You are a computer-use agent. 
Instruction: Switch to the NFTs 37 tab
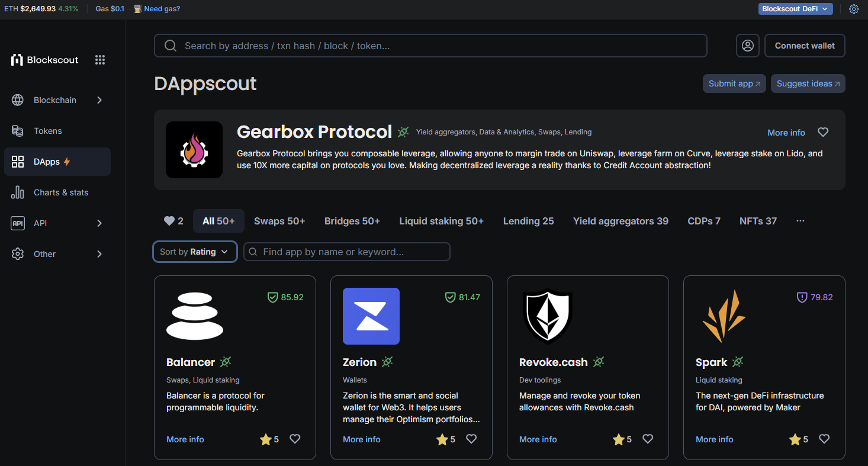pyautogui.click(x=758, y=221)
